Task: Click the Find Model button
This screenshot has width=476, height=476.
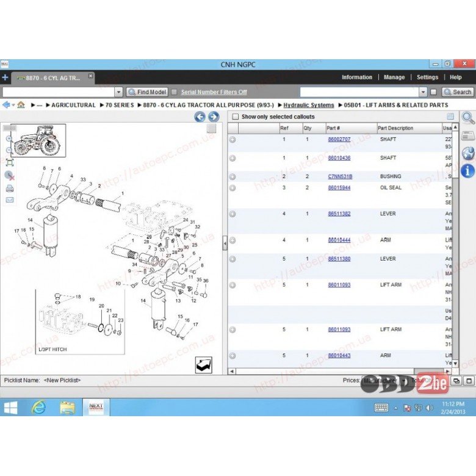Action: click(147, 92)
